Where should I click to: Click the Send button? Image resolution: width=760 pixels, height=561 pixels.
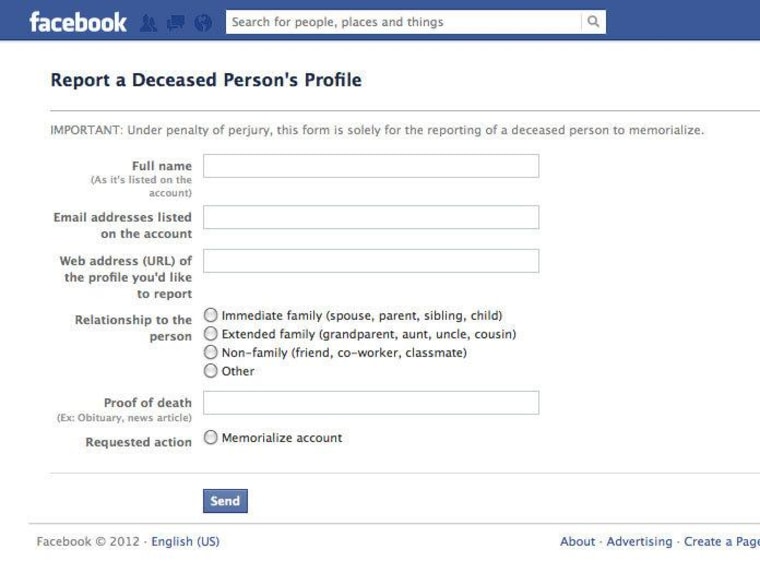pyautogui.click(x=225, y=501)
